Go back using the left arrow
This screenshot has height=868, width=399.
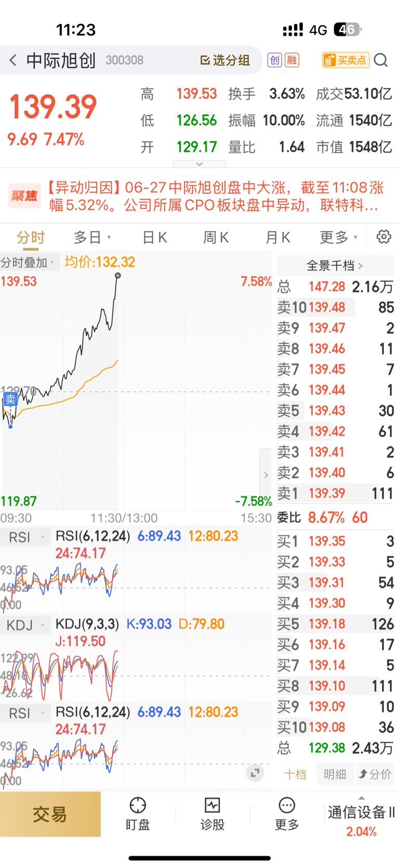[x=13, y=60]
